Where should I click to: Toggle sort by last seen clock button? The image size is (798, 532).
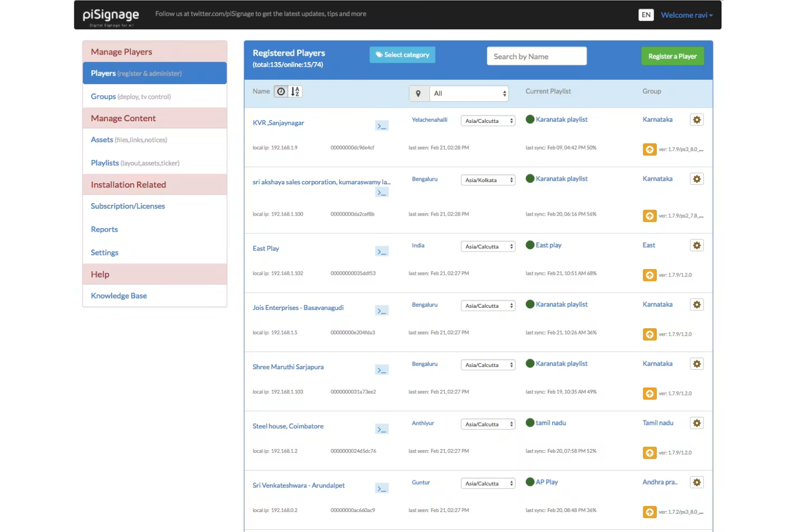click(281, 92)
